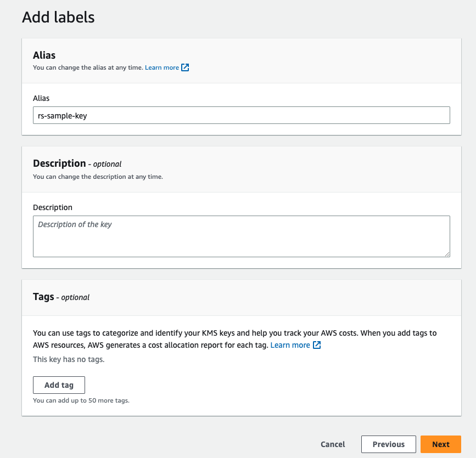The image size is (476, 458).
Task: Click 'This key has no tags.' text
Action: pyautogui.click(x=69, y=359)
